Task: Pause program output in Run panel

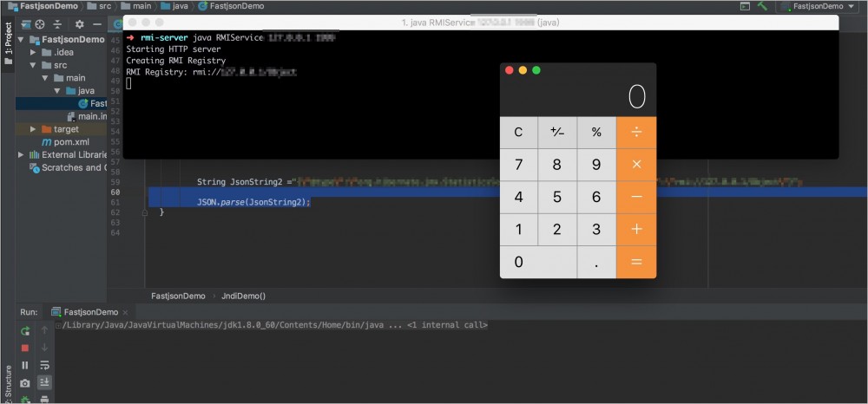Action: 25,365
